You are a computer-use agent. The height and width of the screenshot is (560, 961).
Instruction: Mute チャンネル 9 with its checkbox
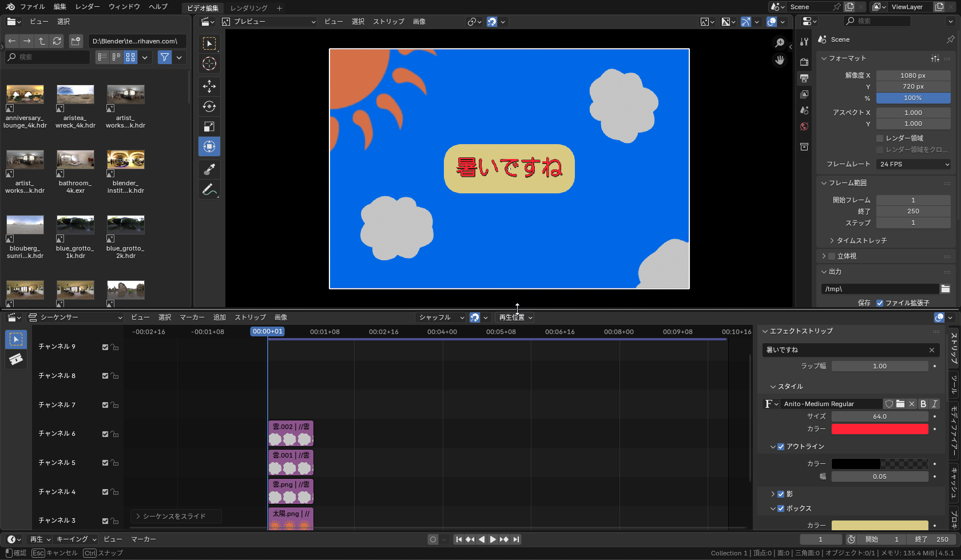[x=105, y=347]
